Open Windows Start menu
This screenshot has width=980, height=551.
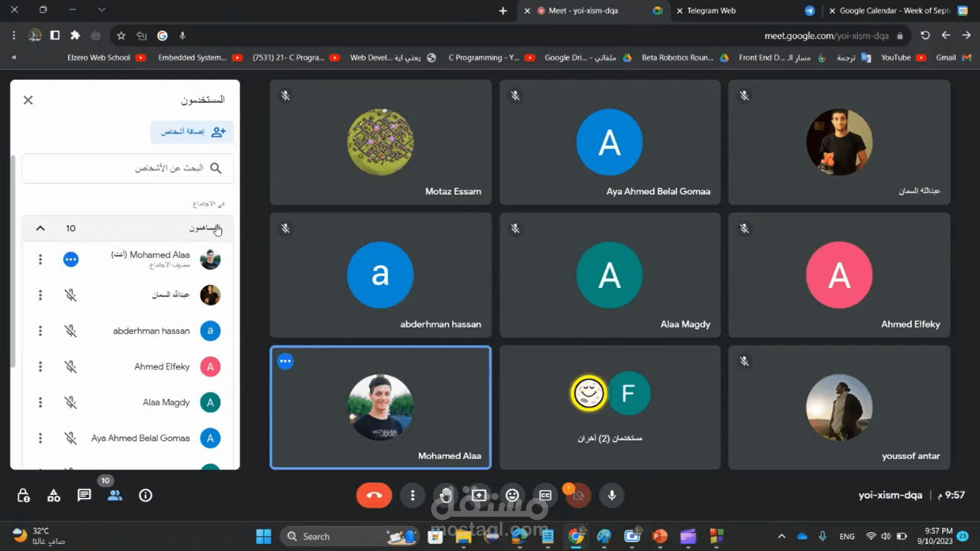pyautogui.click(x=264, y=537)
